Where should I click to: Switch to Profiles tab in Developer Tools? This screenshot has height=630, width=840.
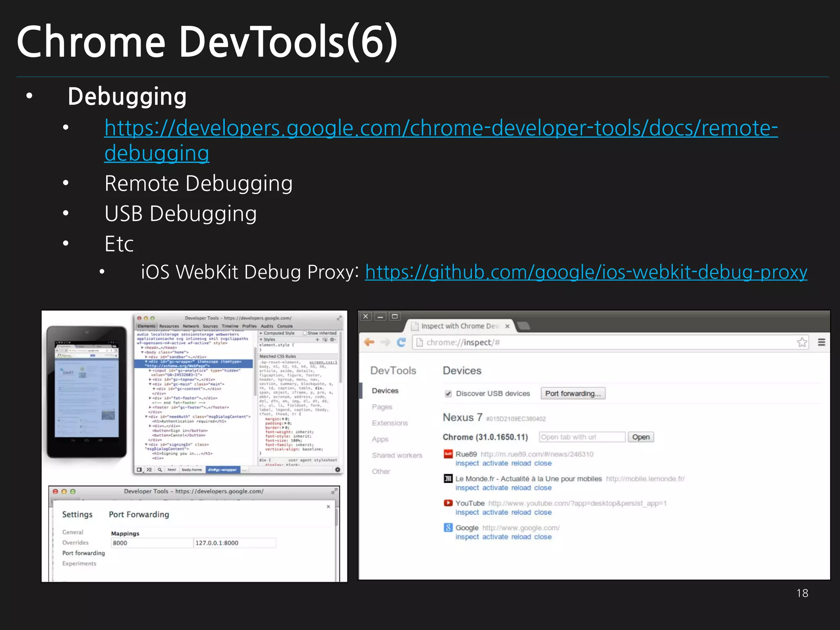tap(249, 326)
